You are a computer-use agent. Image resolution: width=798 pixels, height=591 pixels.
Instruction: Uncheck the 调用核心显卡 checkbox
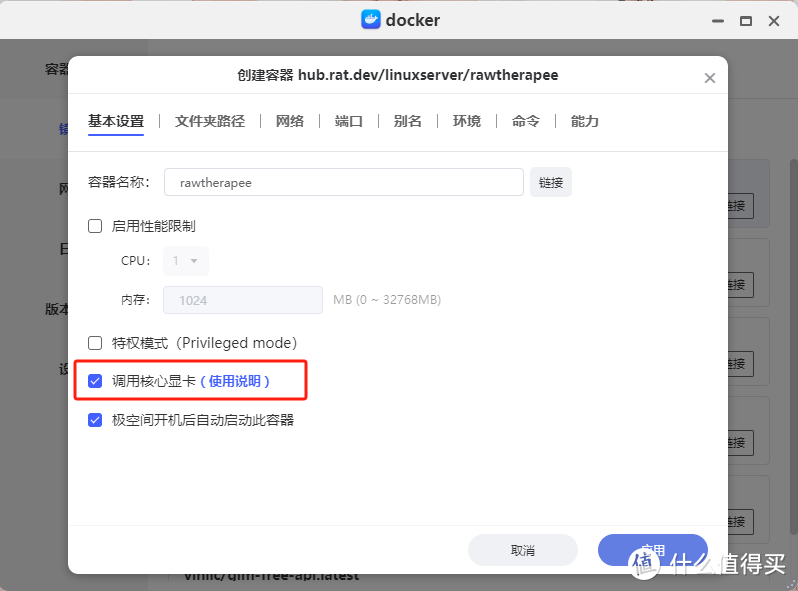click(95, 381)
